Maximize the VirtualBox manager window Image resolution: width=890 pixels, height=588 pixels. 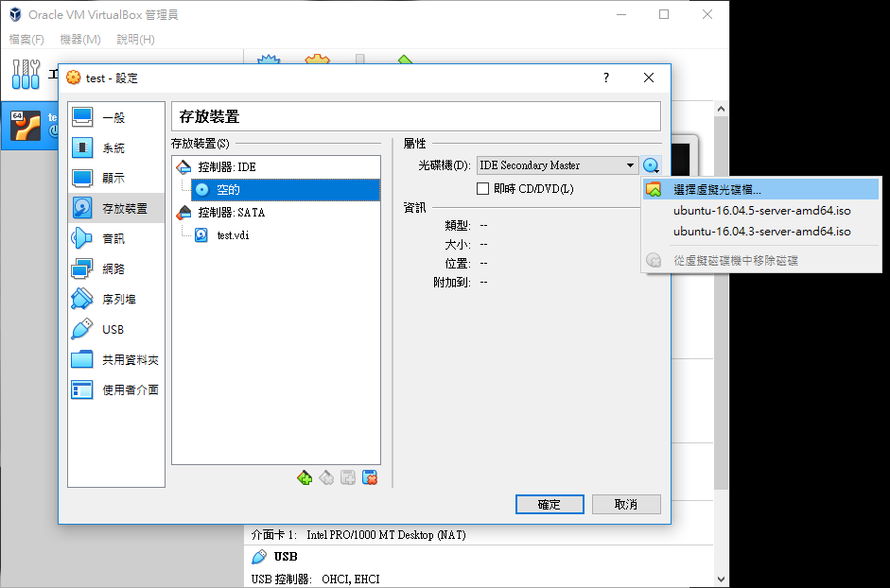click(664, 14)
